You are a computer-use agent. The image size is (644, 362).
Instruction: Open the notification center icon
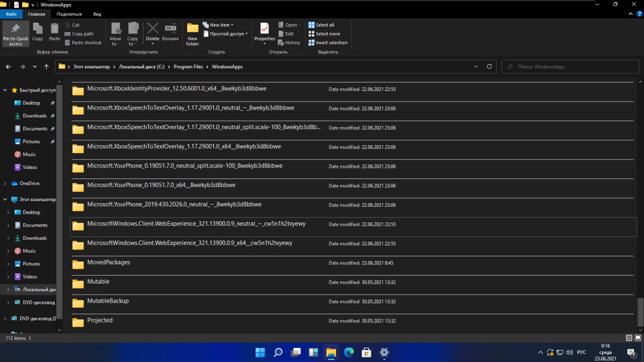pos(630,352)
